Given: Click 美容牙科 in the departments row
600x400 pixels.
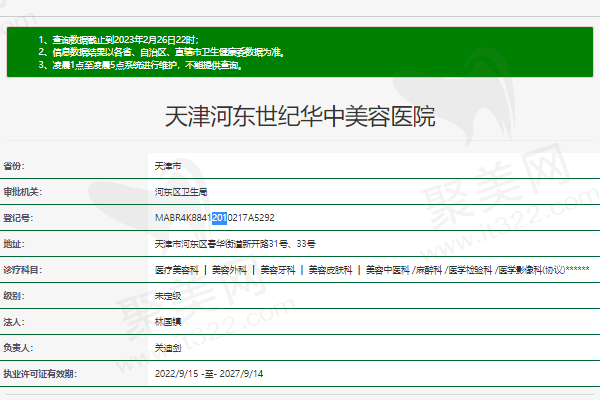Looking at the screenshot, I should (x=277, y=270).
